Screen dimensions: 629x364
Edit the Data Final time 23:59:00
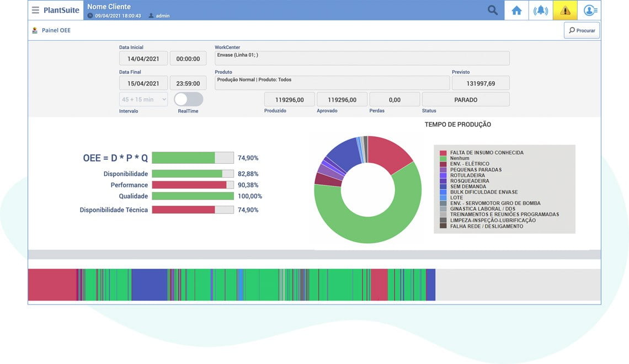188,83
